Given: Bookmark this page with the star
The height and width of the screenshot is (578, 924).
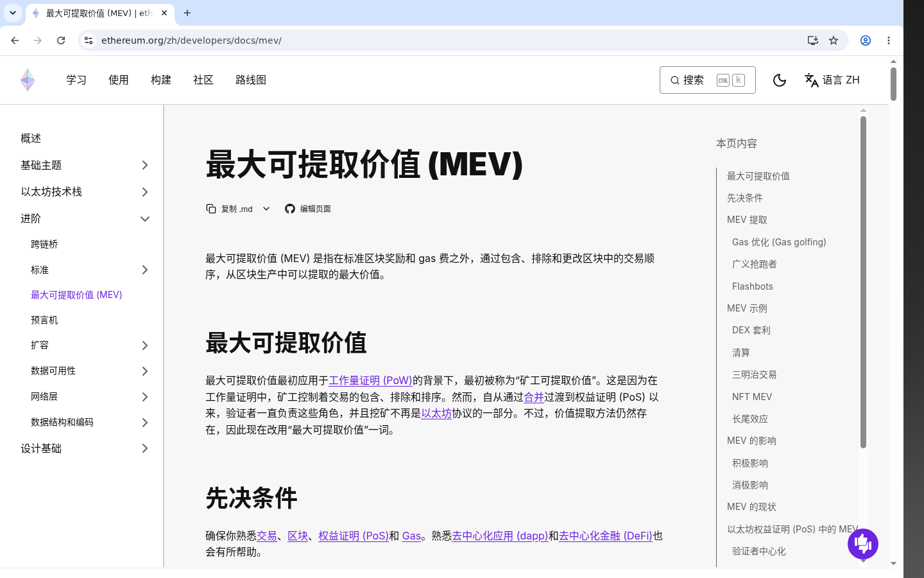Looking at the screenshot, I should click(x=834, y=40).
